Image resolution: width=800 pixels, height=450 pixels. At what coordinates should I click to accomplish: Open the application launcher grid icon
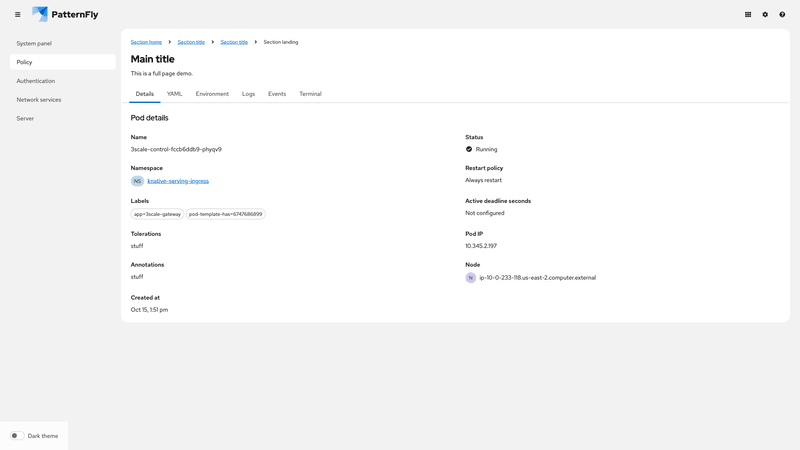click(748, 15)
